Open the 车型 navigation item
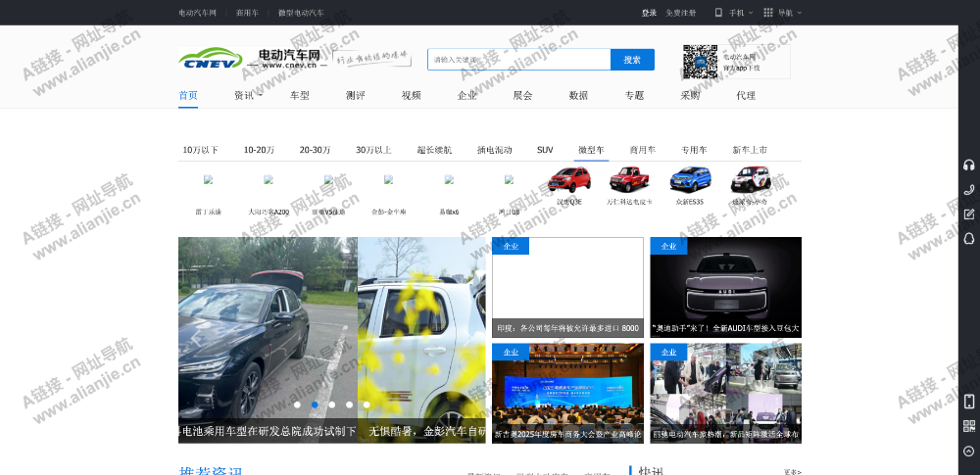 click(299, 96)
